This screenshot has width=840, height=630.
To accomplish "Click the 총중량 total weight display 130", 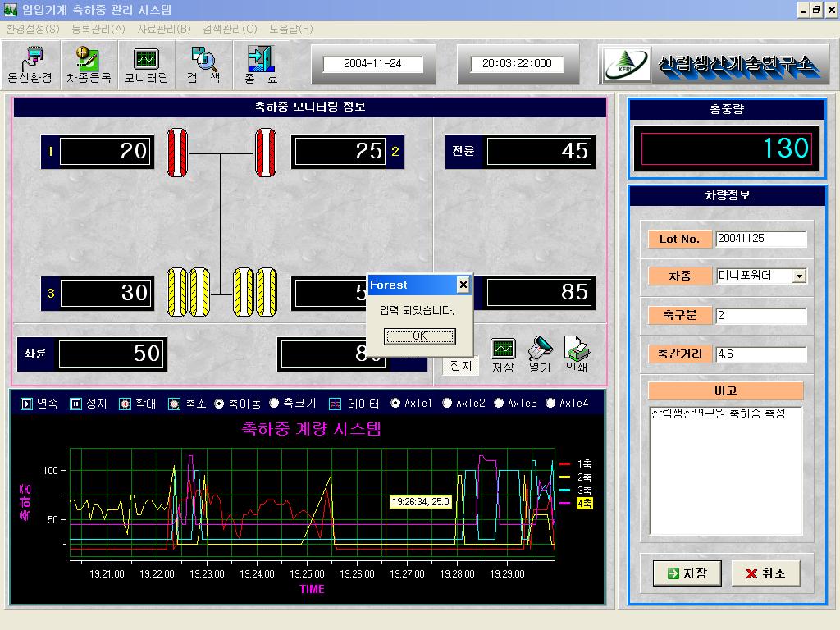I will pos(727,148).
